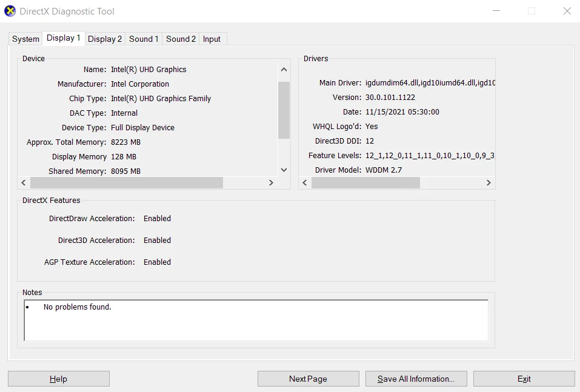Click the DirectDraw Acceleration 'Enabled' value
The width and height of the screenshot is (580, 392).
[x=157, y=219]
